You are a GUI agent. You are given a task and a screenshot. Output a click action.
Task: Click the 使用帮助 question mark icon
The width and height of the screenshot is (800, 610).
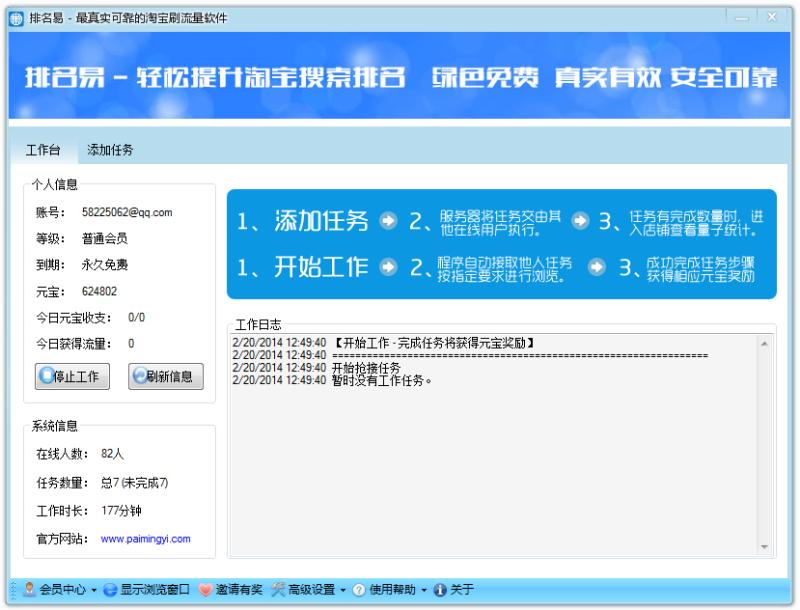[359, 590]
